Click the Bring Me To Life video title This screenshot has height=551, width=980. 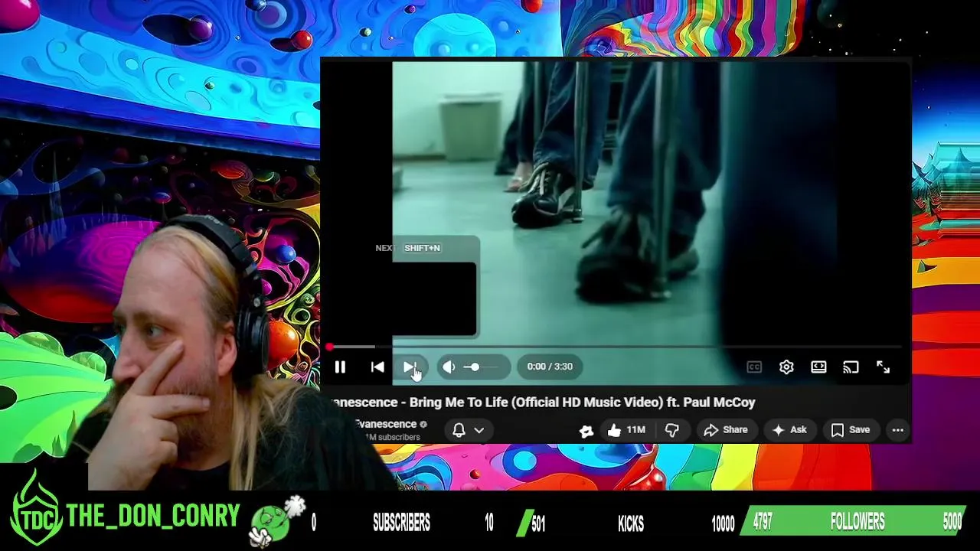543,403
